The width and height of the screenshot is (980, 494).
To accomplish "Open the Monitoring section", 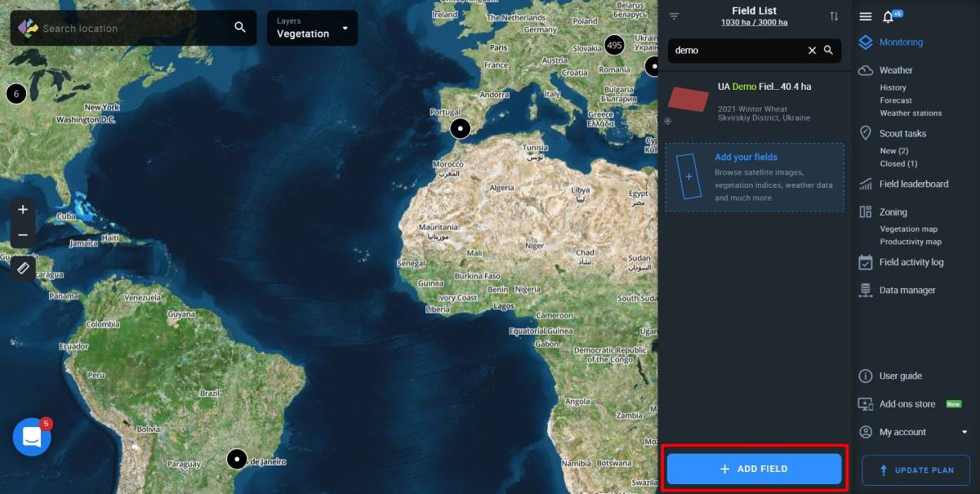I will tap(901, 42).
